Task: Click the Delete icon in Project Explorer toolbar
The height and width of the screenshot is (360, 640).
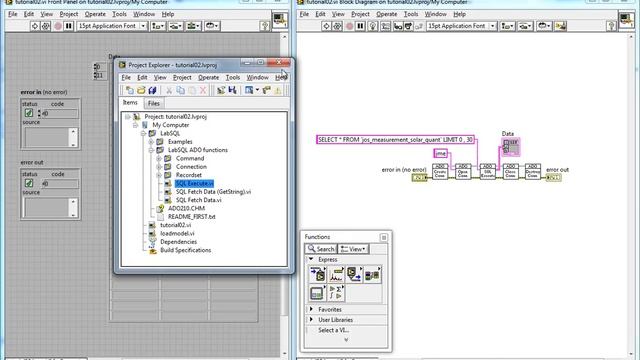Action: [x=203, y=90]
